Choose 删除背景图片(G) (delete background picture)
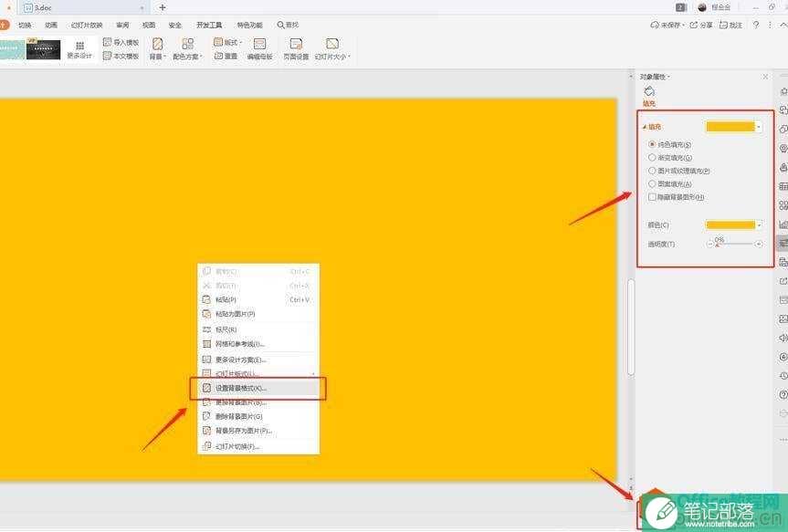788x532 pixels. click(x=258, y=416)
